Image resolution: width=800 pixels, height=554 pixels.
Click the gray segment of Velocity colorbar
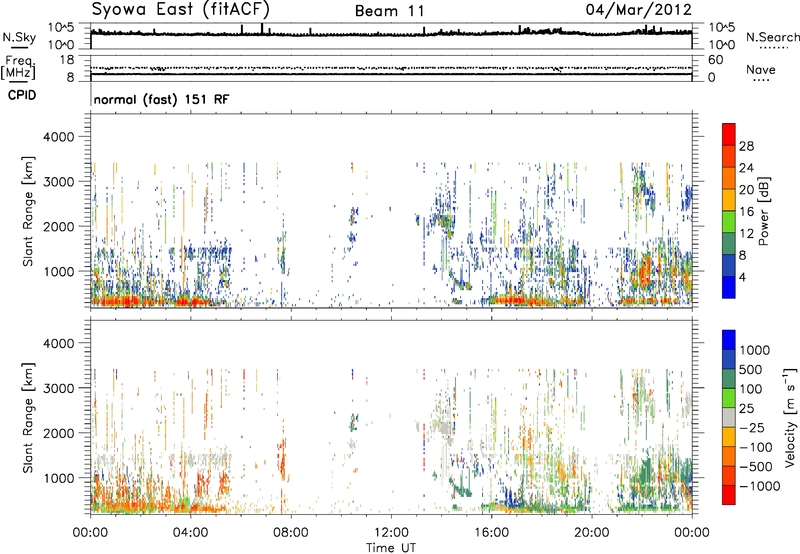pos(729,418)
